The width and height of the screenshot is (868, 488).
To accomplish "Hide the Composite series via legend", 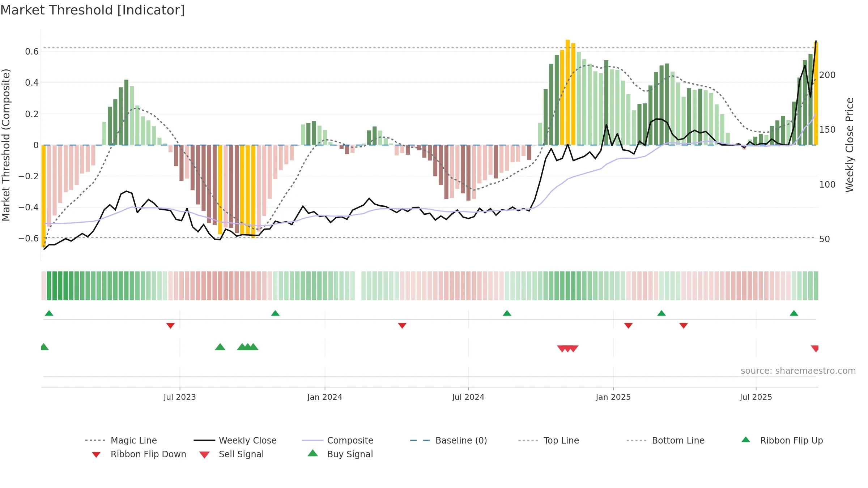I will pyautogui.click(x=337, y=440).
